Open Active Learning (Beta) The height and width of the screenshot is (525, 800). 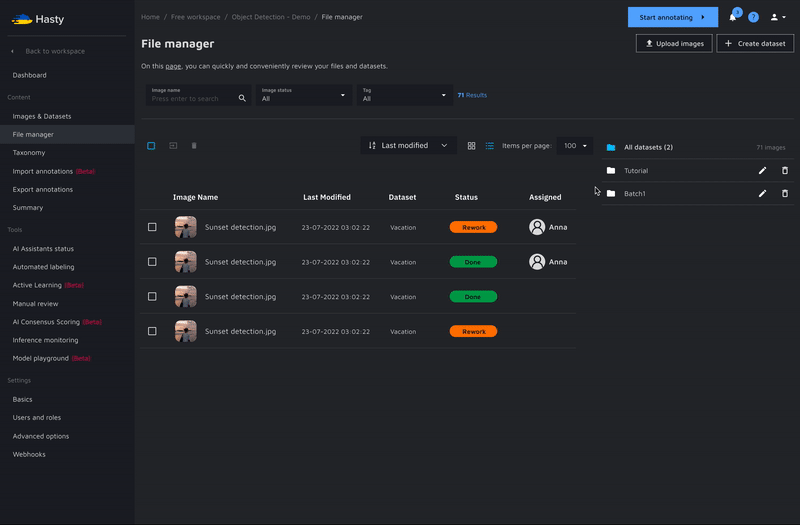(x=48, y=285)
